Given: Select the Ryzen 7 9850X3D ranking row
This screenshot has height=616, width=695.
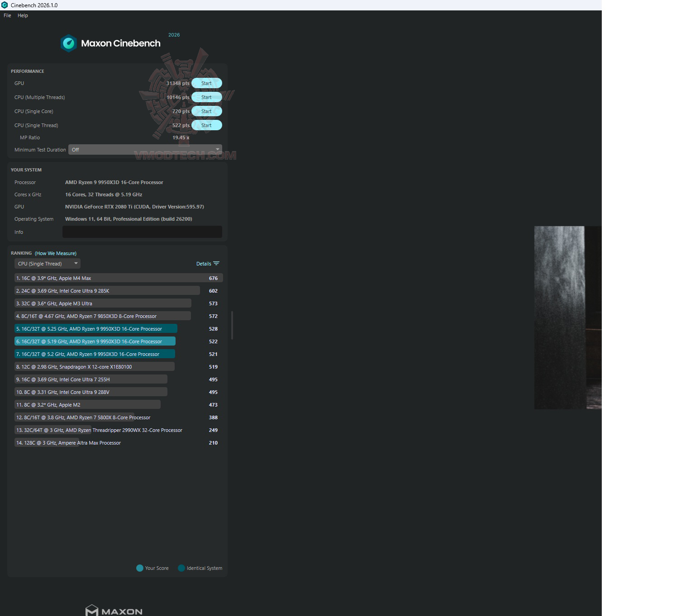Looking at the screenshot, I should [119, 316].
